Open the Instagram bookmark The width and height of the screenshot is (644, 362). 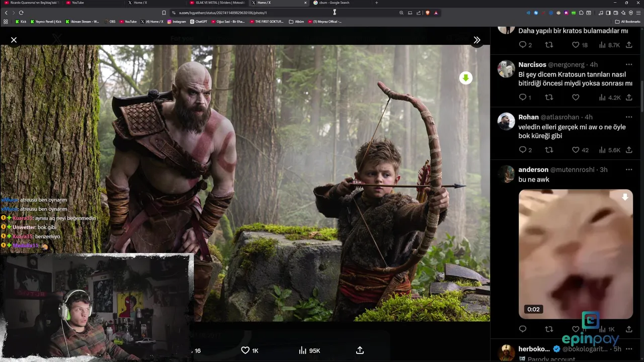(x=177, y=22)
